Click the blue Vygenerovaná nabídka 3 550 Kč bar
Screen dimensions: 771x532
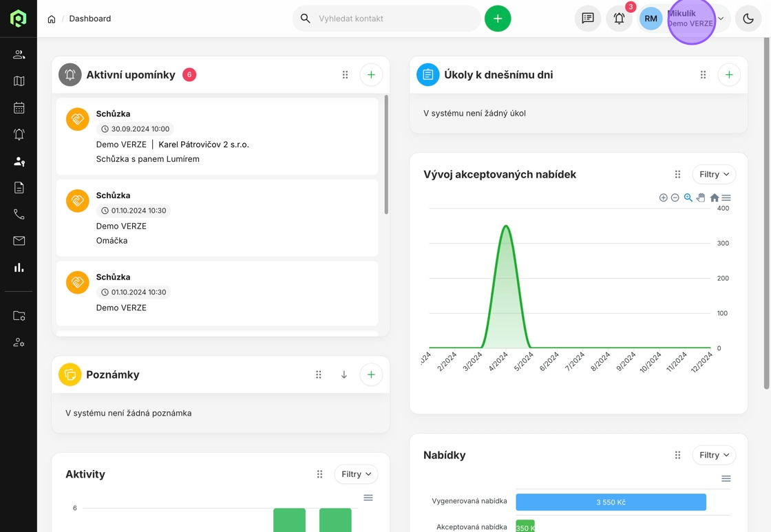[x=611, y=502]
